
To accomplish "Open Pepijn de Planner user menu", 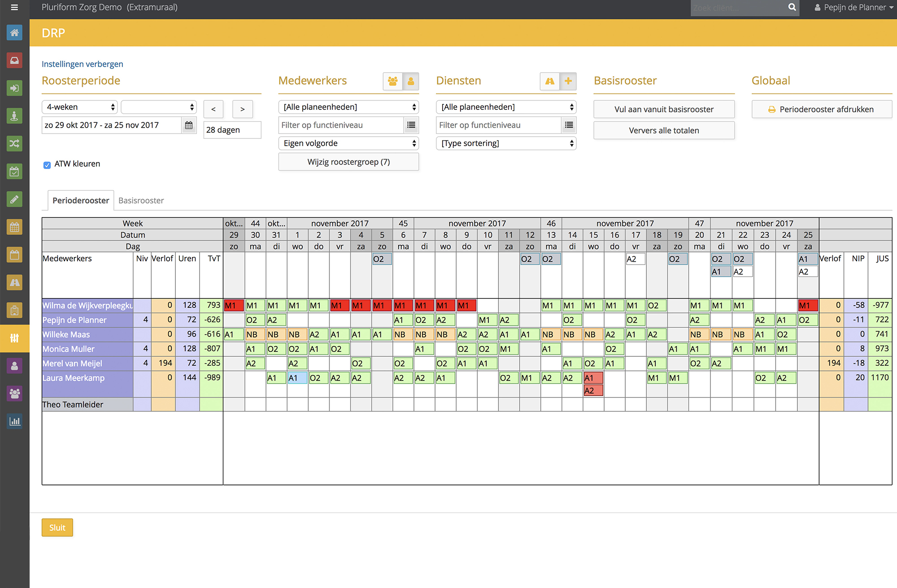I will [x=854, y=7].
